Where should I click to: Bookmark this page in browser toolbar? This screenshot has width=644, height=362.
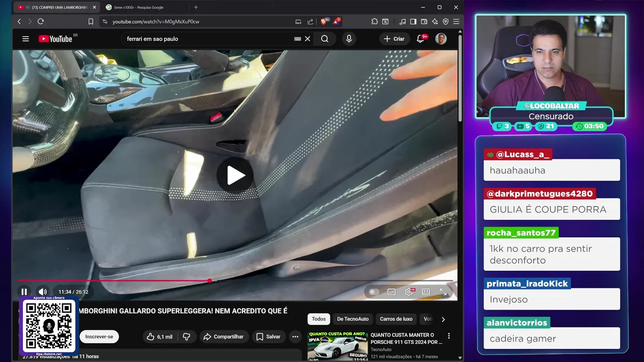click(91, 22)
